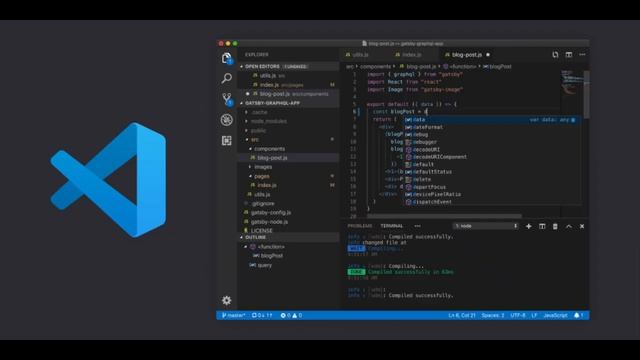Viewport: 640px width, 360px height.
Task: Expand the images folder
Action: click(x=250, y=167)
